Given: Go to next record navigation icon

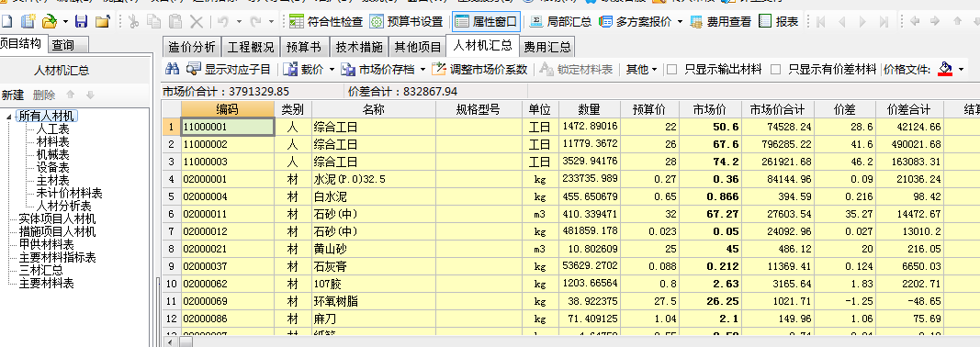Looking at the screenshot, I should [x=863, y=22].
